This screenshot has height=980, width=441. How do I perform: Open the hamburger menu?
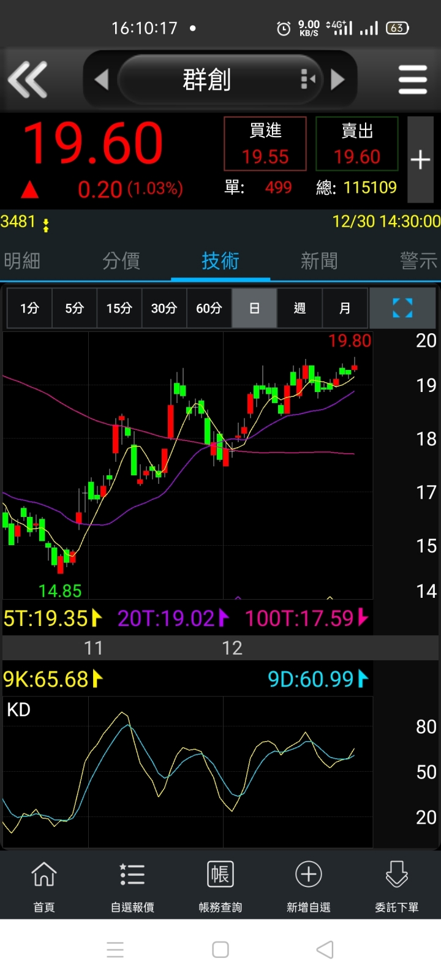tap(412, 80)
